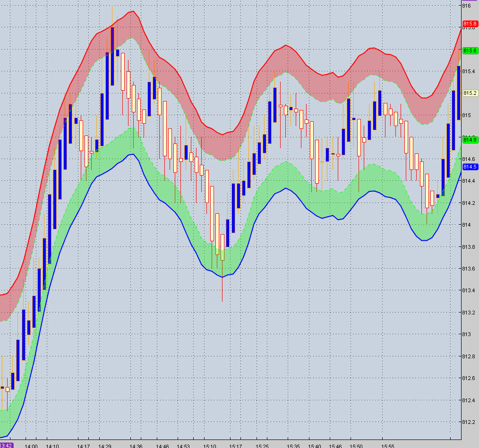
Task: Click the 14:53 time axis label
Action: point(183,446)
